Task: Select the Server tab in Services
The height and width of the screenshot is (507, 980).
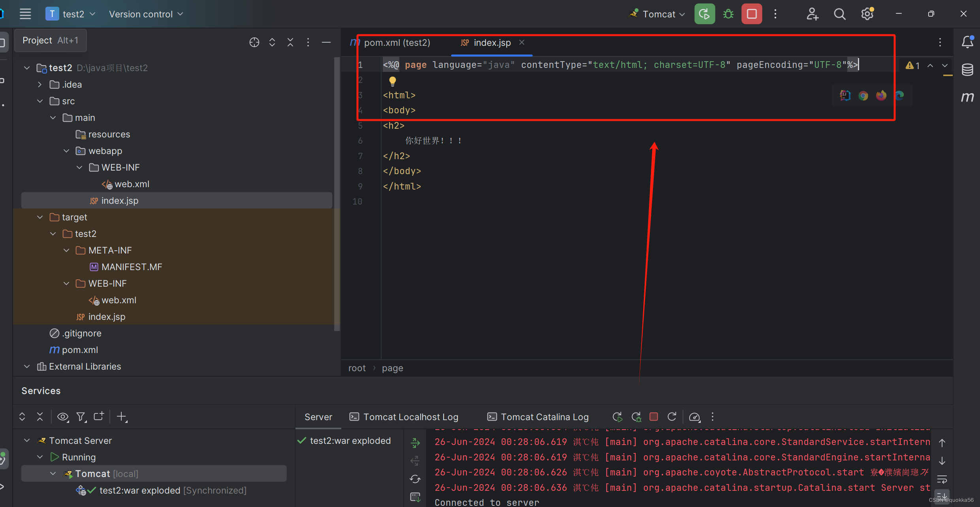Action: (x=318, y=417)
